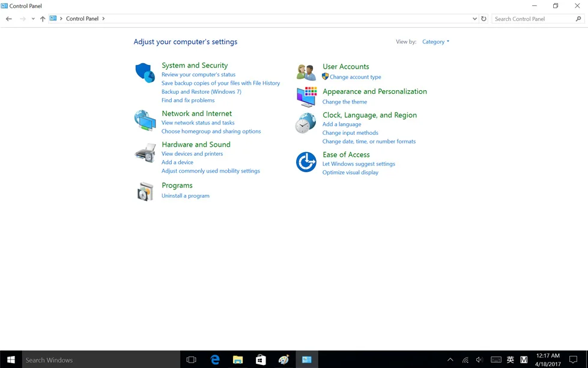
Task: Open View devices and printers
Action: (x=192, y=153)
